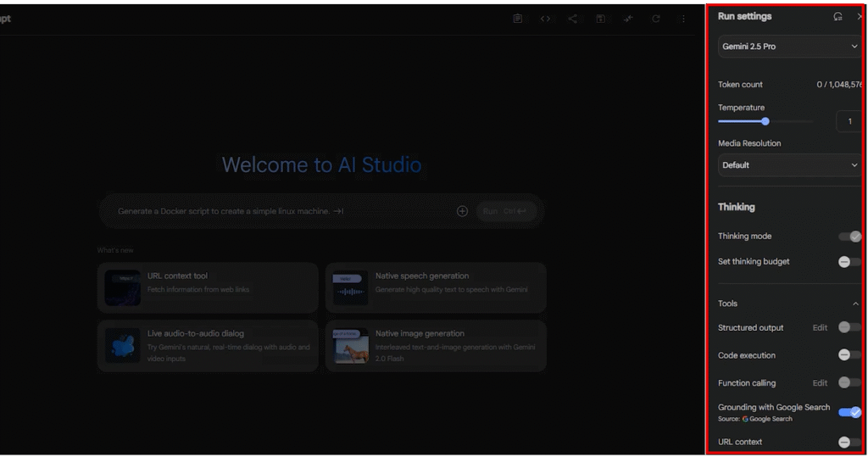Click the 'Run settings' panel title
The height and width of the screenshot is (457, 868).
click(x=744, y=17)
